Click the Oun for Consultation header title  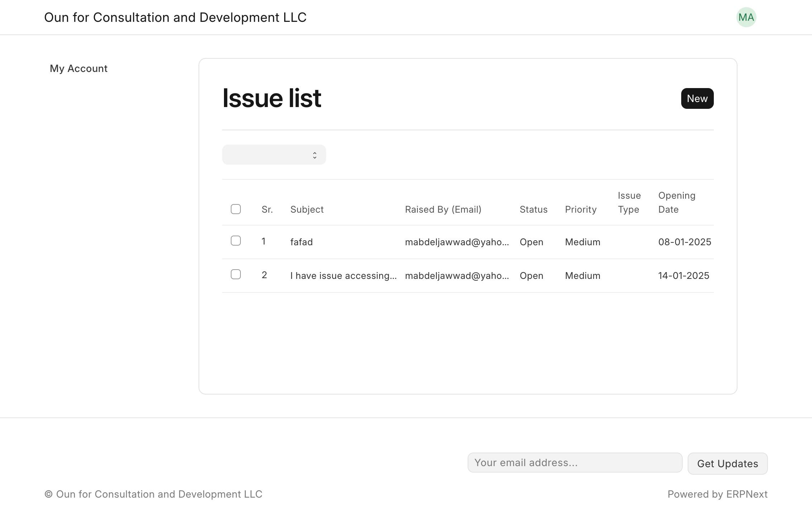175,17
